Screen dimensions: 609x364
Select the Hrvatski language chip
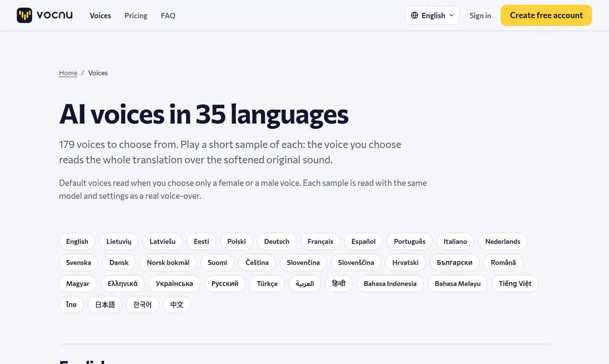pyautogui.click(x=405, y=262)
